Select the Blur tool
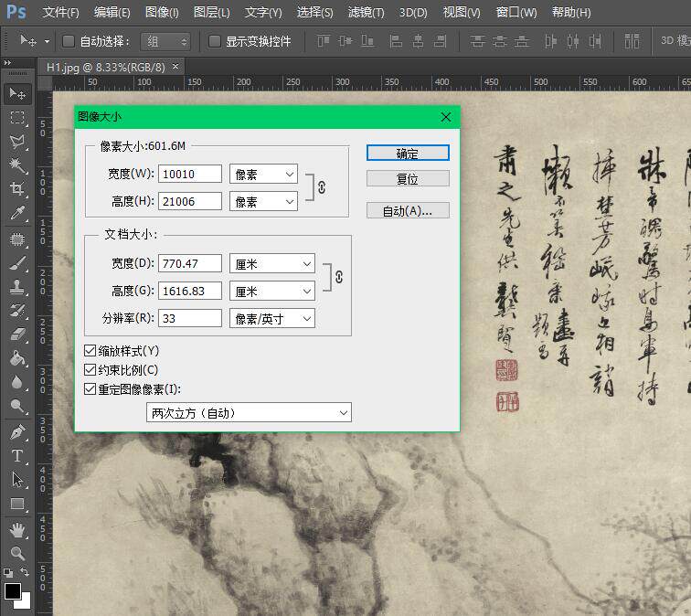This screenshot has height=616, width=691. click(x=17, y=382)
